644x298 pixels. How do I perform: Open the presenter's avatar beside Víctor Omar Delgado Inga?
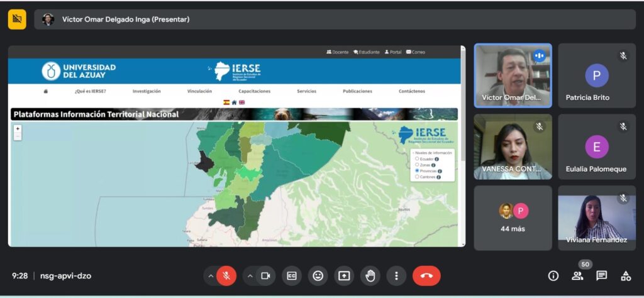click(48, 19)
